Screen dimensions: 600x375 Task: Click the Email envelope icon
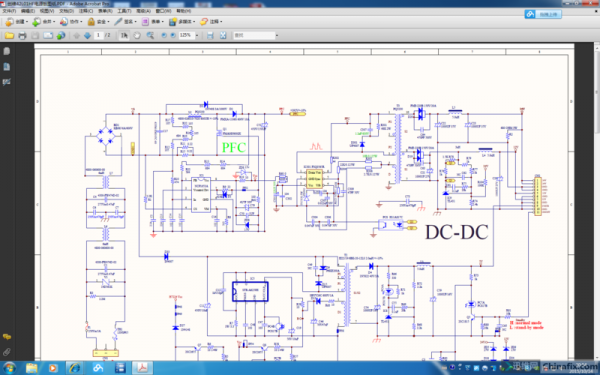48,36
